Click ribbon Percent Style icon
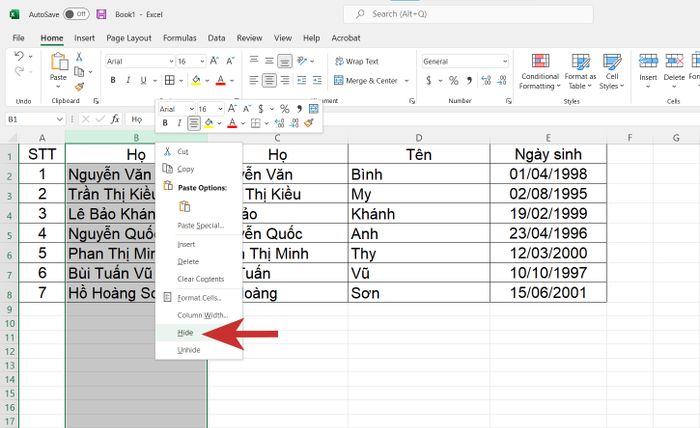 [454, 80]
